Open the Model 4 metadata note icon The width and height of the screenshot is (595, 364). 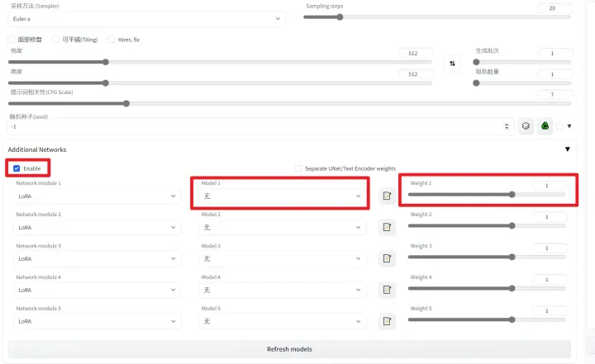pos(387,290)
